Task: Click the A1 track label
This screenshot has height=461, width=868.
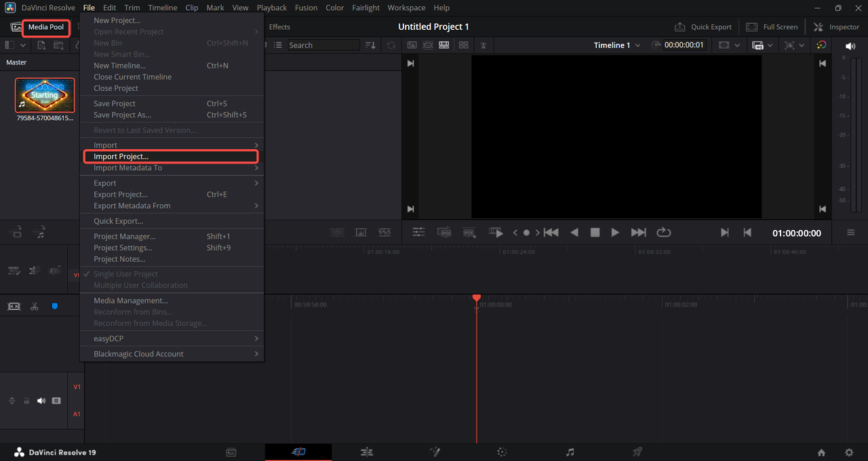Action: 77,414
